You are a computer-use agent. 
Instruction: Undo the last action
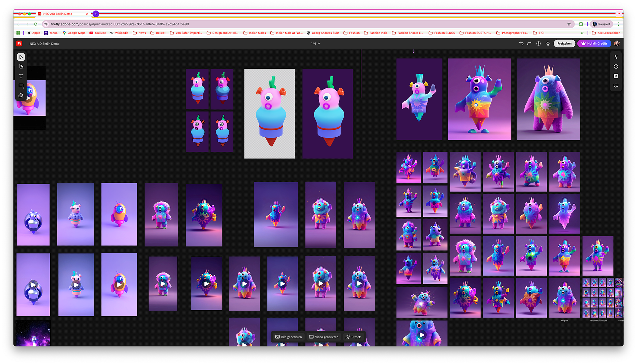coord(521,43)
